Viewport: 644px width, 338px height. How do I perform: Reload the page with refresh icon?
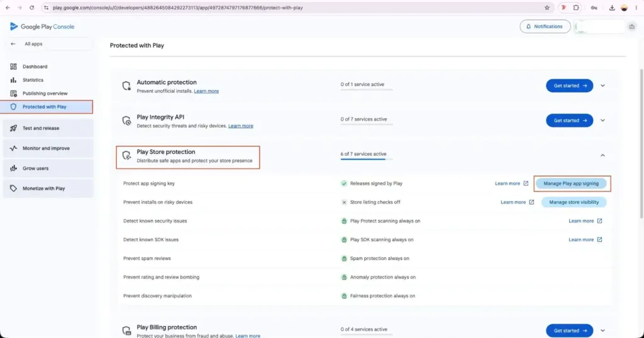(31, 8)
